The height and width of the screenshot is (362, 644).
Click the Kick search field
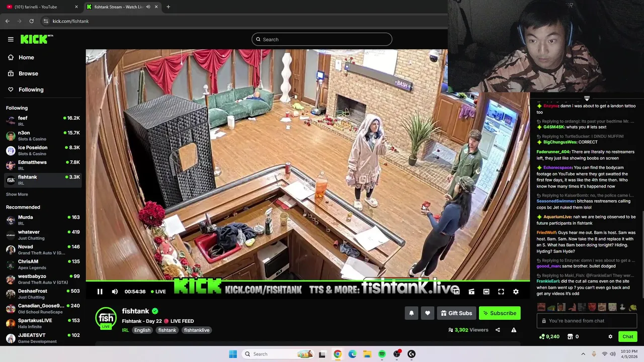coord(322,39)
